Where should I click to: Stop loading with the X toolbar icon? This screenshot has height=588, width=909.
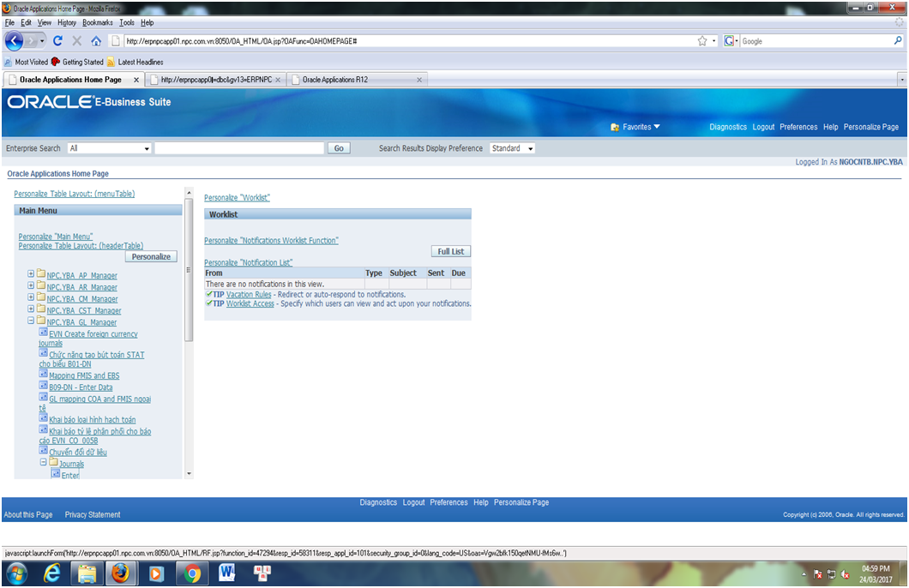76,41
